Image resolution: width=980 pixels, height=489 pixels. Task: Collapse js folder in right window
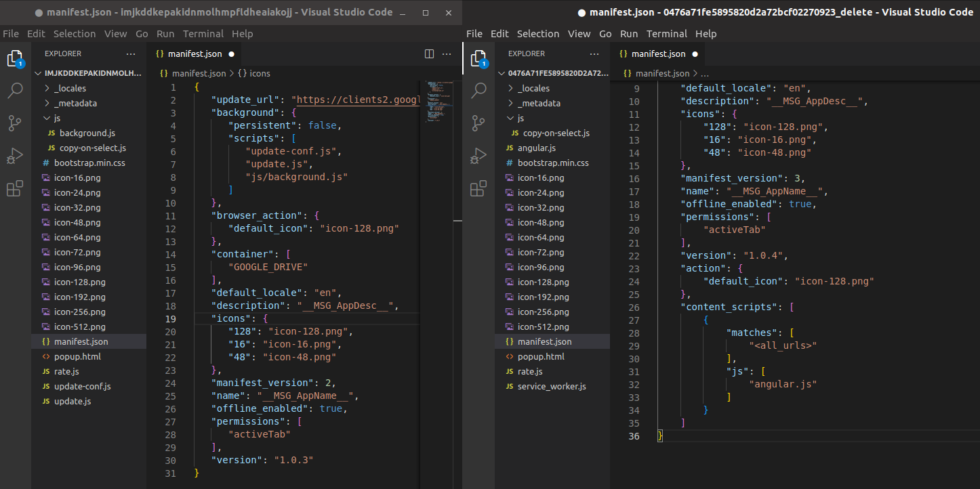pyautogui.click(x=552, y=118)
